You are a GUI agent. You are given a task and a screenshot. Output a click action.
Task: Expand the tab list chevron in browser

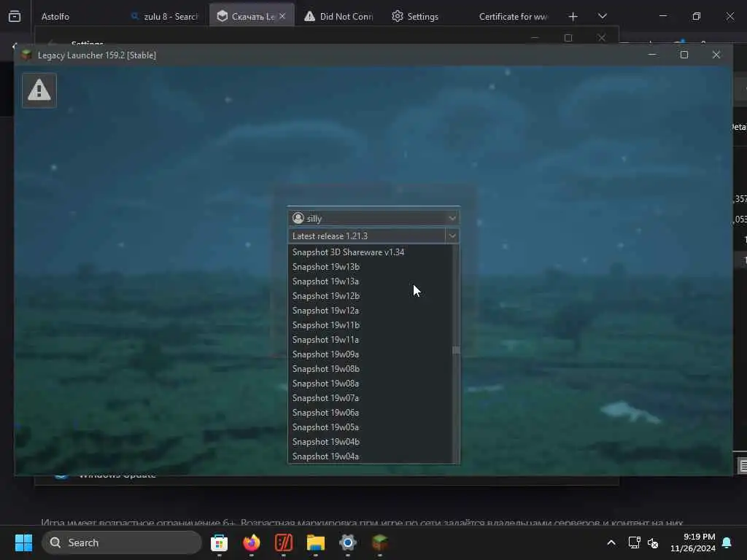[602, 16]
